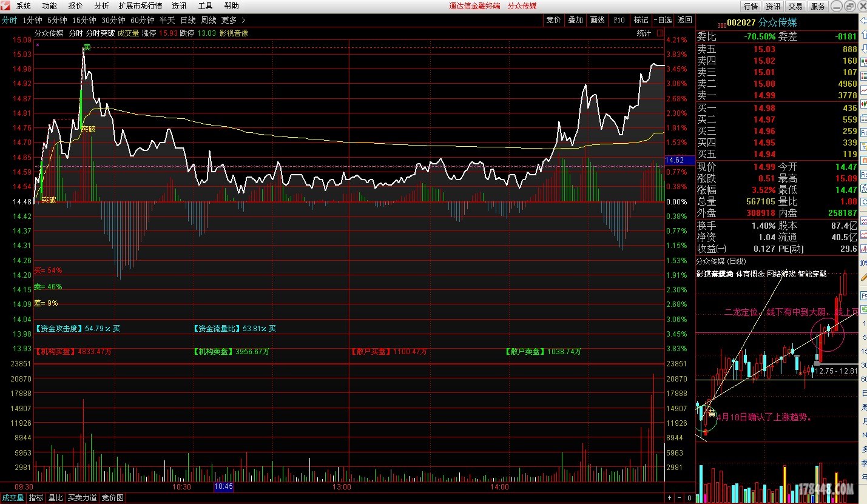Select the 竞价图 bottom tab

tap(112, 498)
